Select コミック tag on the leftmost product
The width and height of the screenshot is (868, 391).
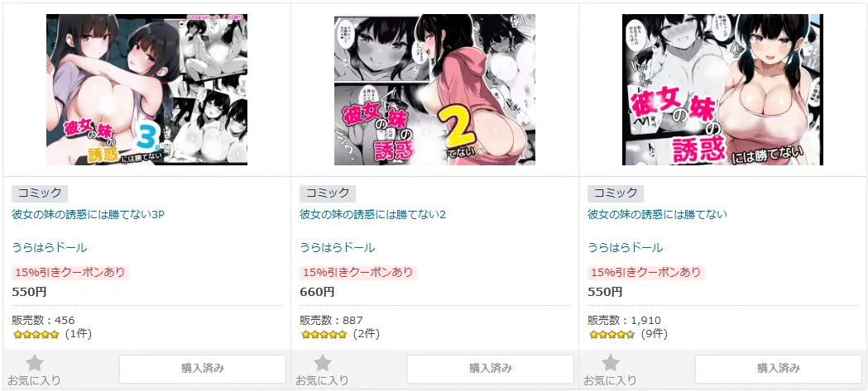[x=39, y=193]
